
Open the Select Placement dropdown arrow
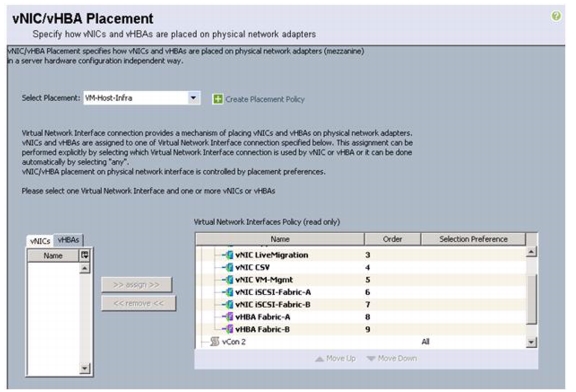(x=193, y=98)
